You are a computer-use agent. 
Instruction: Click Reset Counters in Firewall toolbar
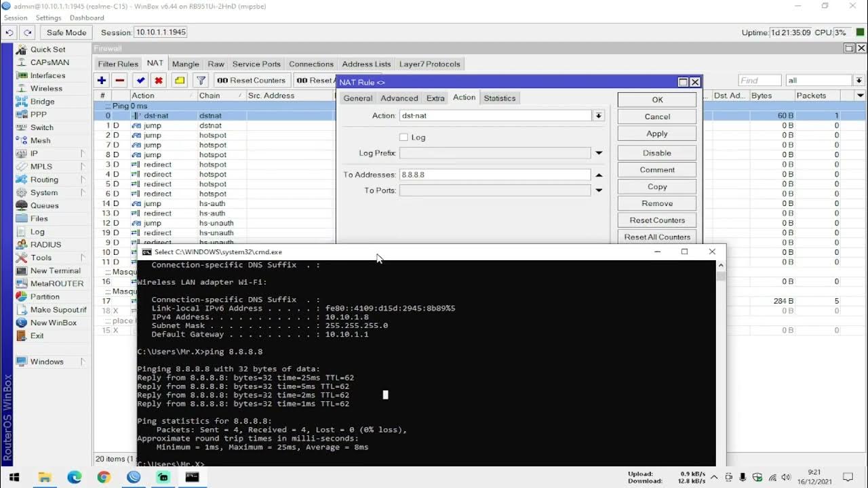tap(252, 80)
